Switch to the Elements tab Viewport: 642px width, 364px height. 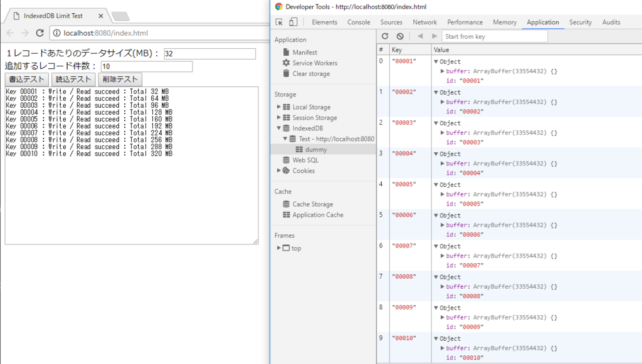pyautogui.click(x=324, y=22)
